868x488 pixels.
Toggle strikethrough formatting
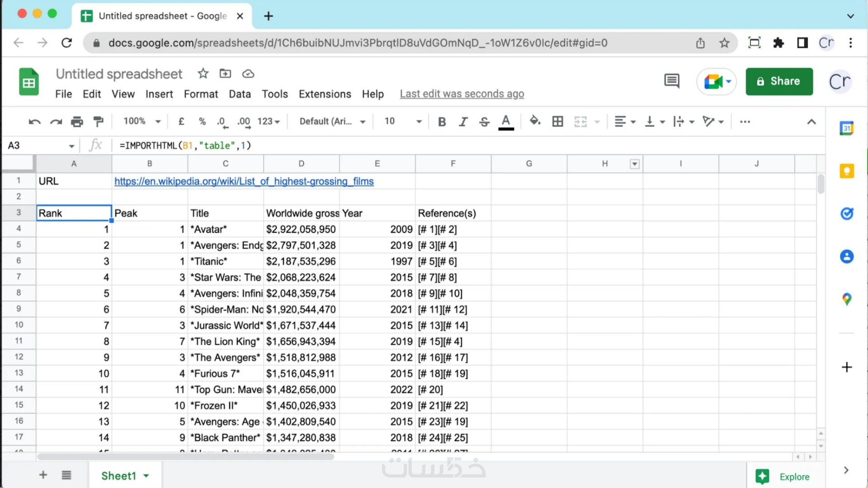tap(484, 122)
